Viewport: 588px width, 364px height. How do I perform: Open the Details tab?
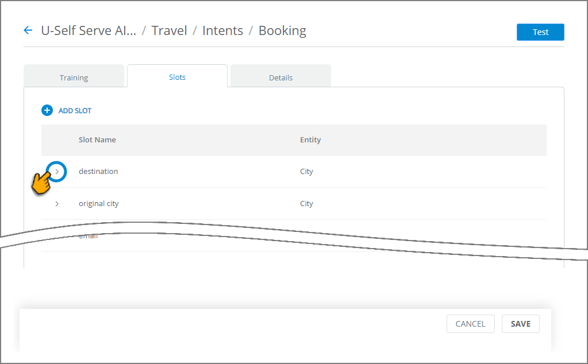tap(280, 78)
